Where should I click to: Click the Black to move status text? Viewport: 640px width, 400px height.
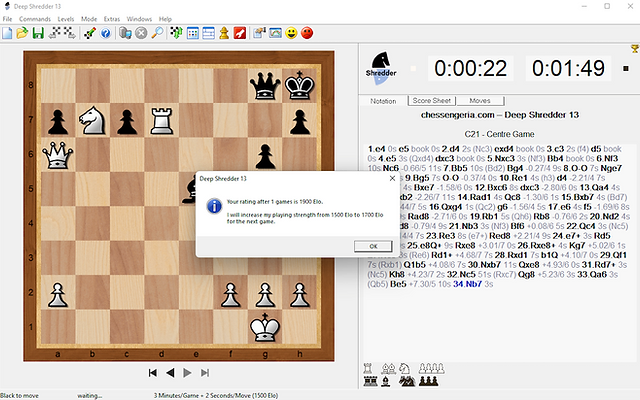point(20,395)
